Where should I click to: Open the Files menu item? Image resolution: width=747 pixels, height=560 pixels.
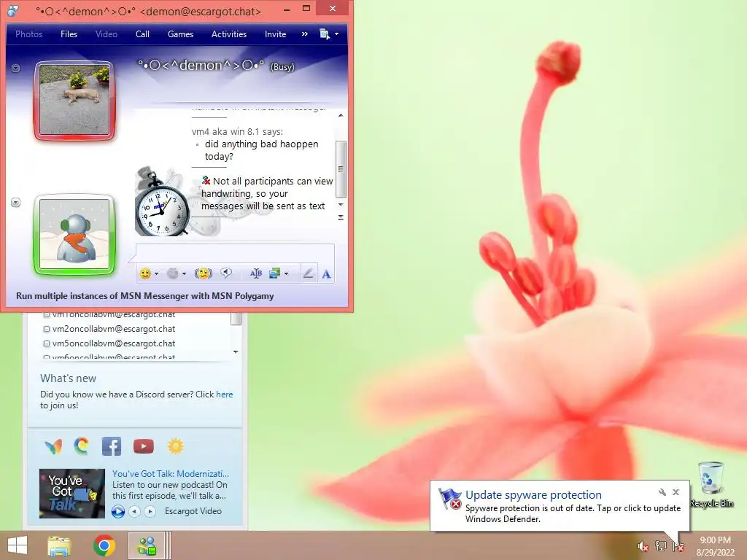pos(69,34)
